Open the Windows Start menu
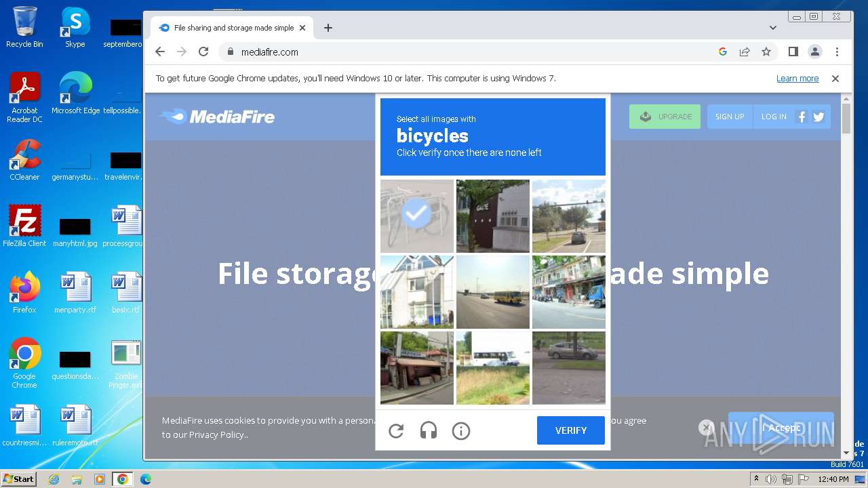Viewport: 868px width, 488px height. pyautogui.click(x=19, y=479)
